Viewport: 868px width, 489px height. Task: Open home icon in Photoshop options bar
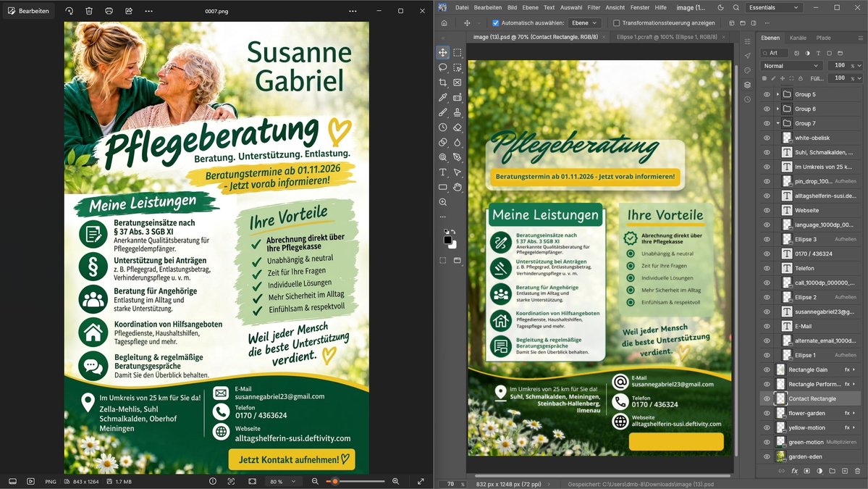[x=444, y=23]
